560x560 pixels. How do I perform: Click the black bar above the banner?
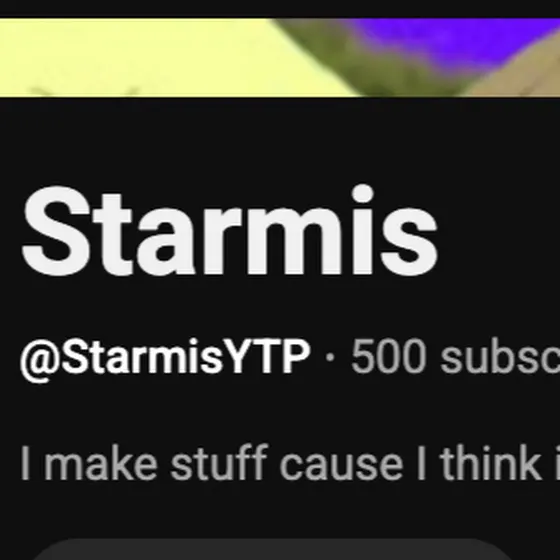pyautogui.click(x=280, y=9)
